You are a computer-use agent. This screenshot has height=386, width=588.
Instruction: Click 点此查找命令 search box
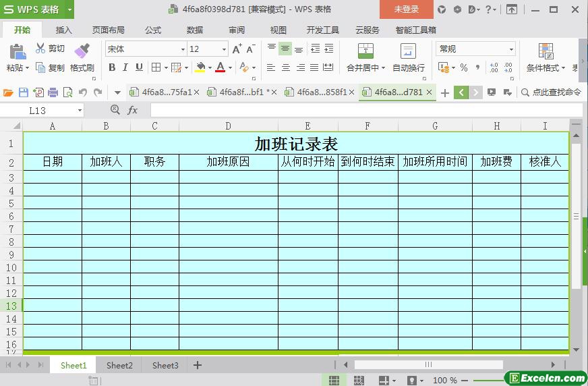552,92
